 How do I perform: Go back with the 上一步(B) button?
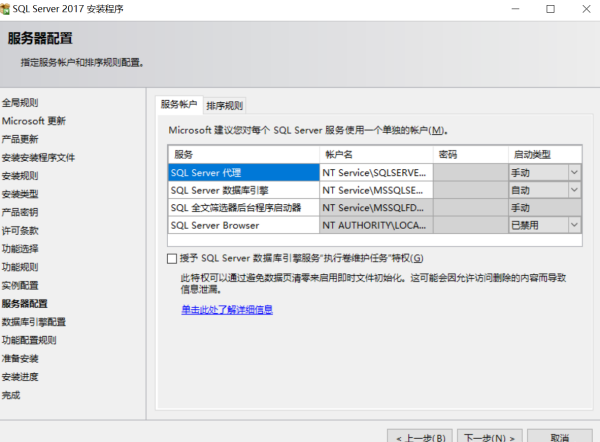[x=420, y=437]
